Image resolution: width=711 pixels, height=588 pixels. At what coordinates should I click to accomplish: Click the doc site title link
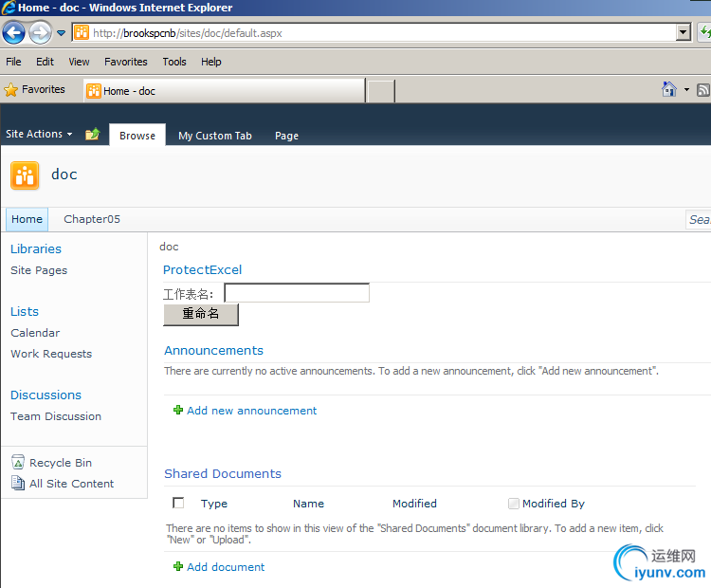pyautogui.click(x=64, y=175)
